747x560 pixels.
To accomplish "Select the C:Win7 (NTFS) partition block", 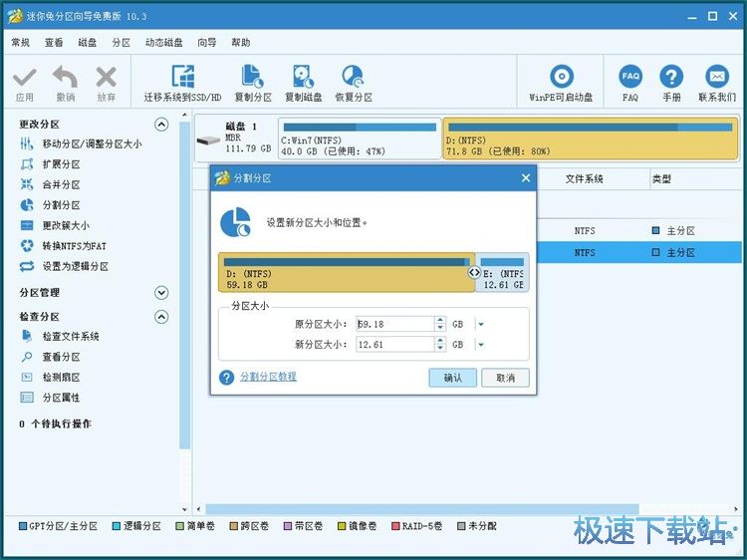I will tap(360, 139).
